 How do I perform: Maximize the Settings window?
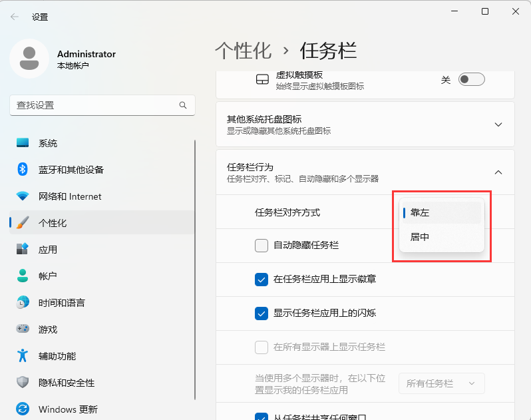[485, 11]
